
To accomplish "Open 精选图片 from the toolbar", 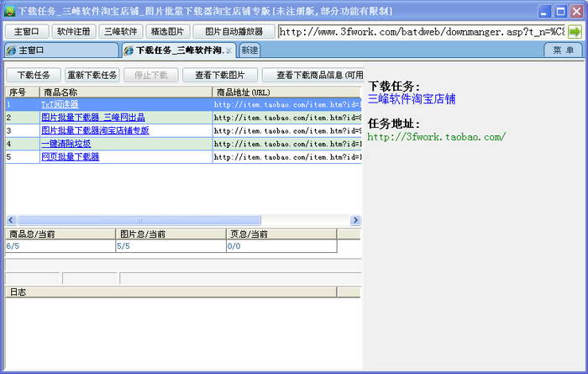I will pos(168,31).
